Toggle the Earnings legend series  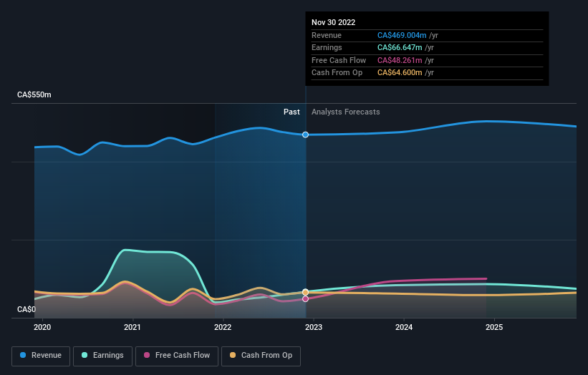click(x=102, y=356)
